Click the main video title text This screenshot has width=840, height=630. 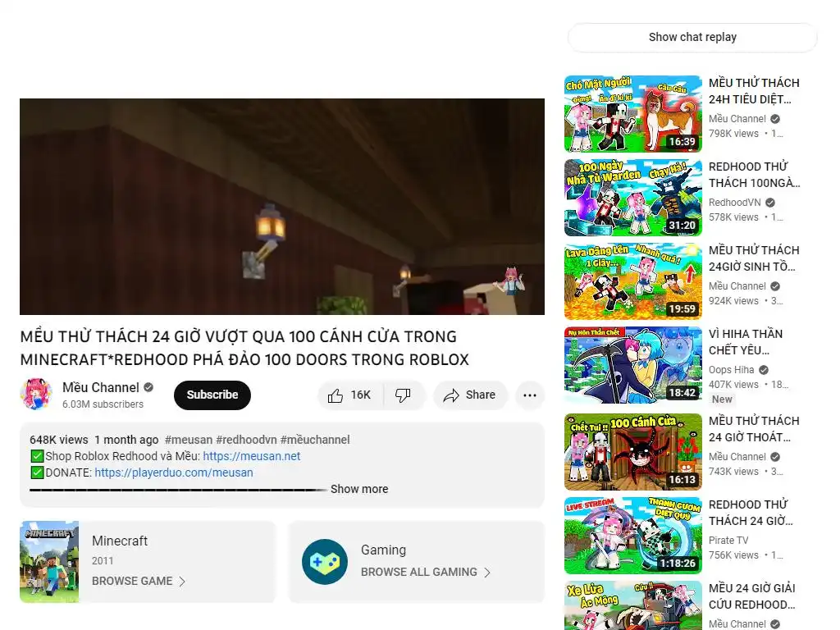click(x=244, y=348)
